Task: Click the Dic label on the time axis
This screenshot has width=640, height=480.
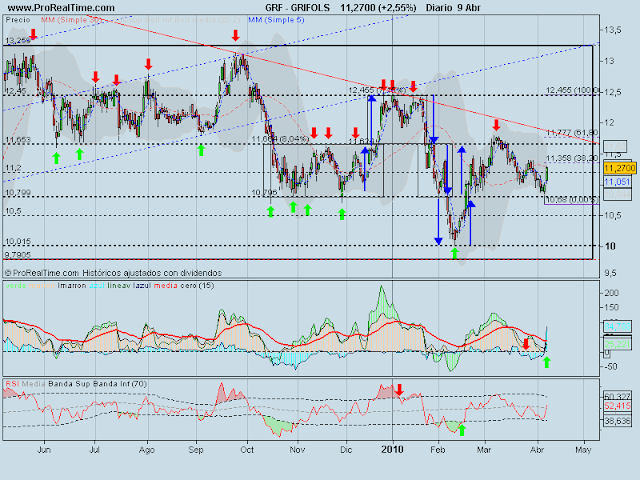Action: [x=346, y=450]
